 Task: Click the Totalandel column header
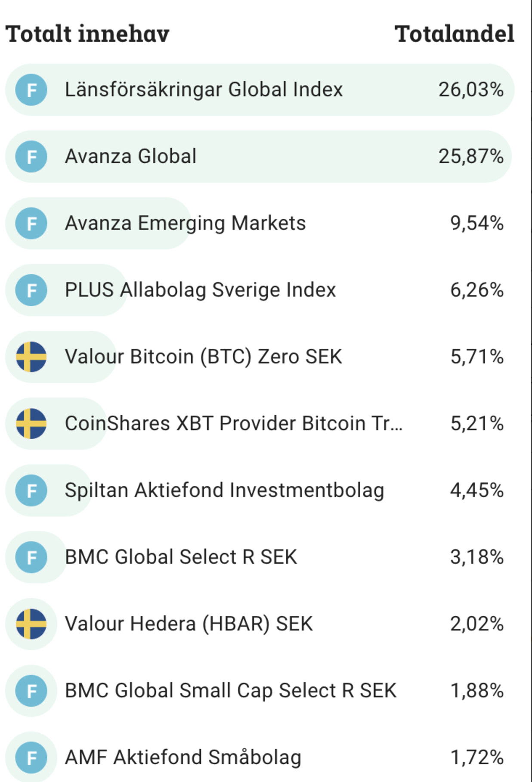pos(454,34)
